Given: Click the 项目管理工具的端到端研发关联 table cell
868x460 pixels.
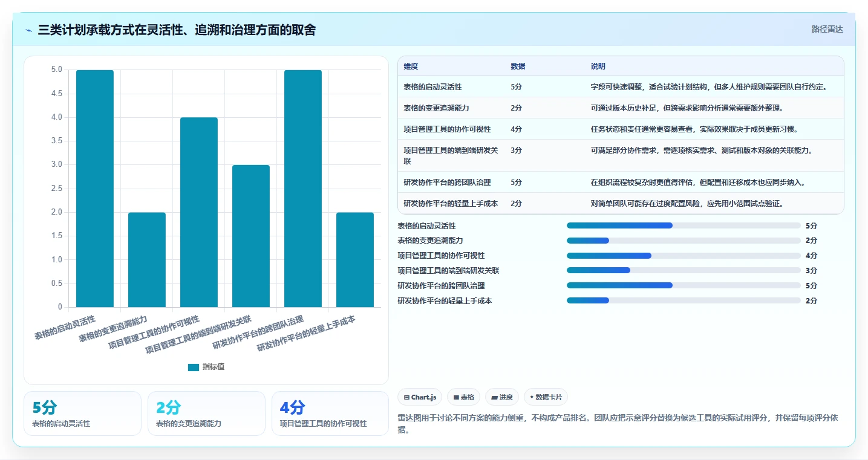Looking at the screenshot, I should click(451, 155).
